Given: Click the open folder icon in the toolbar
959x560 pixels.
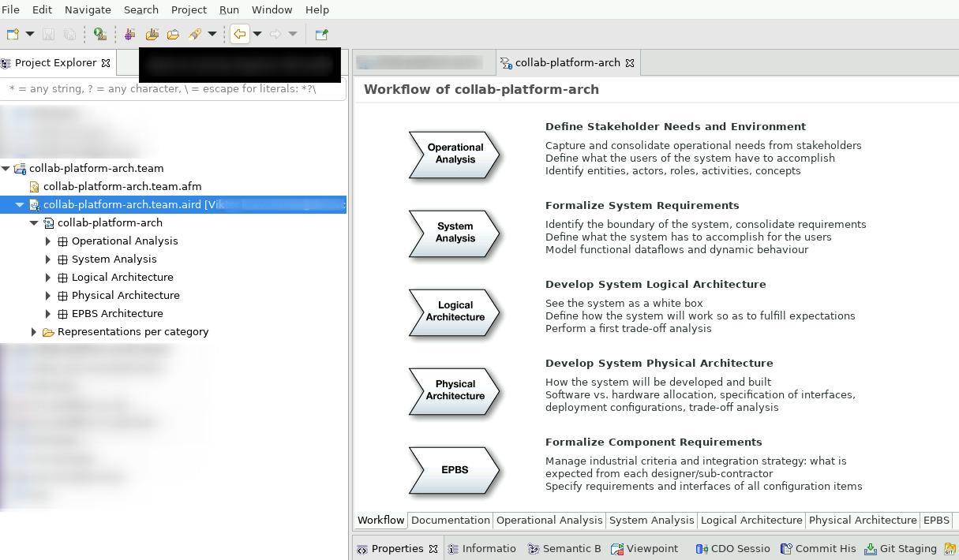Looking at the screenshot, I should coord(174,34).
